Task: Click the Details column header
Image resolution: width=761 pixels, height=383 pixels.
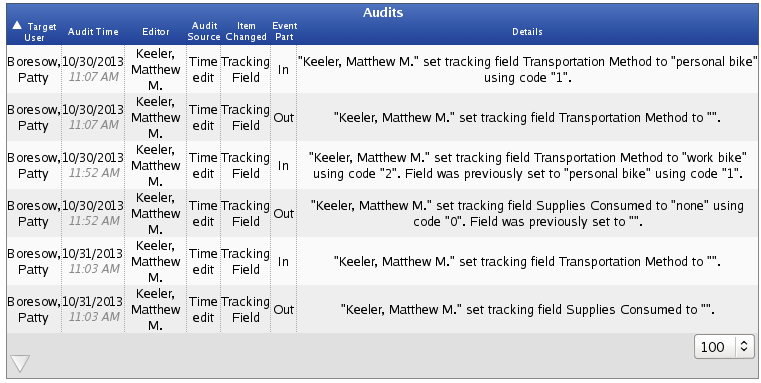Action: (527, 32)
